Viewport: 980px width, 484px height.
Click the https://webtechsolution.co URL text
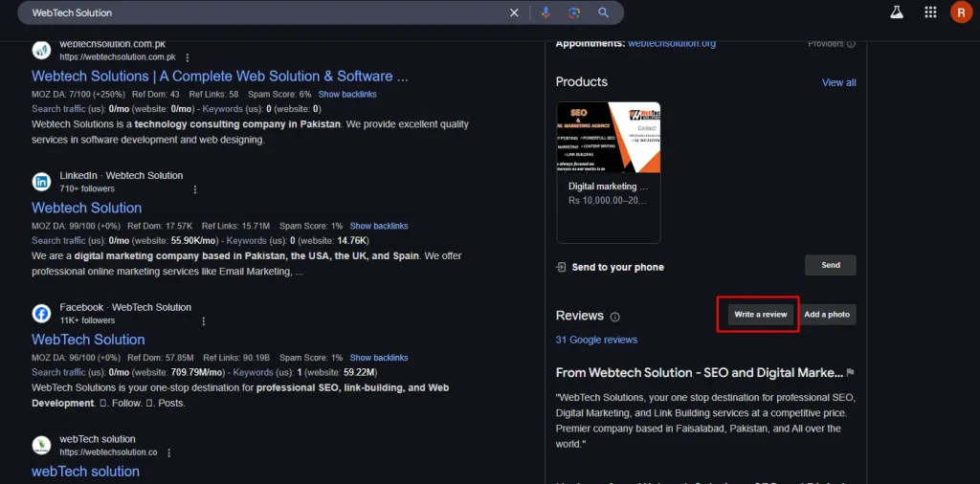109,452
